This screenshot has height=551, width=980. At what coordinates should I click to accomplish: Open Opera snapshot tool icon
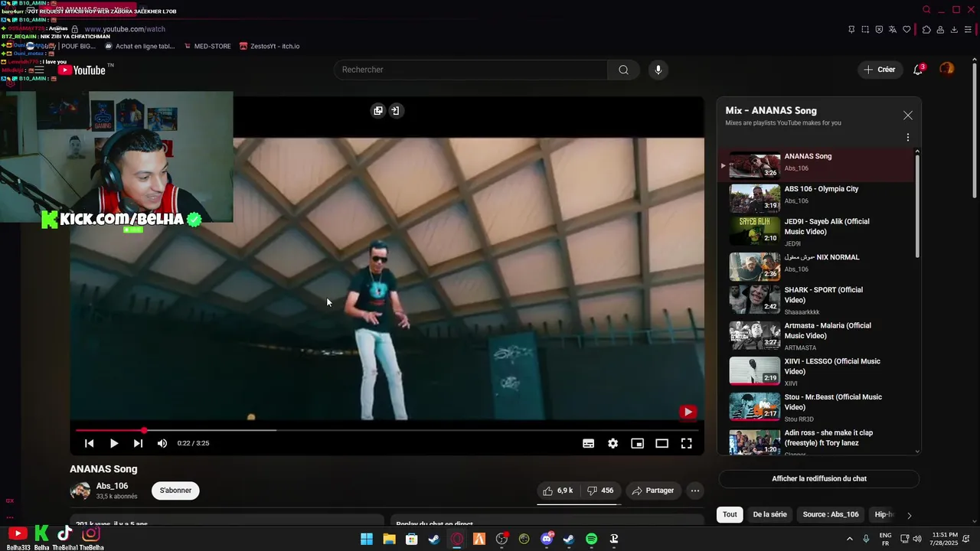(x=865, y=29)
